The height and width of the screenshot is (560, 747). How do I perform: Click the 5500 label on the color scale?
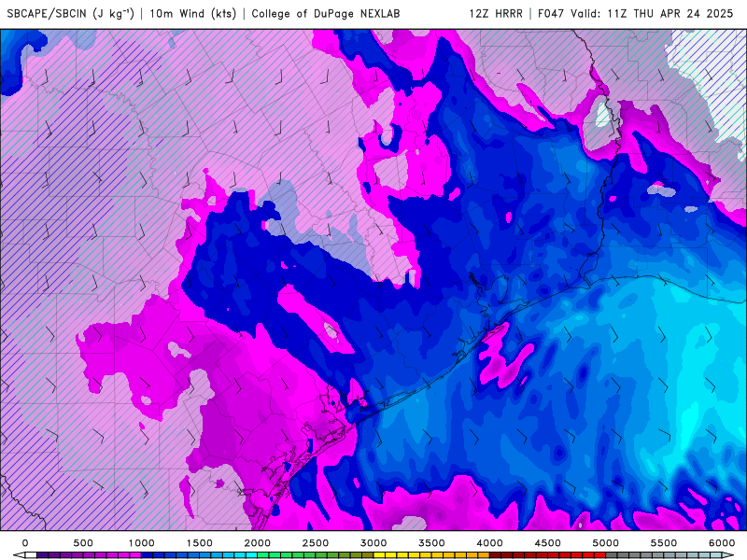click(664, 543)
